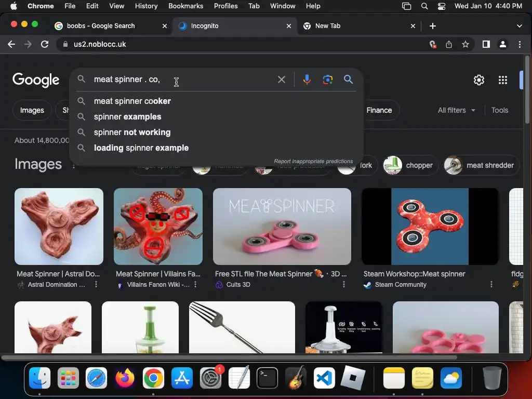Open Launchpad from the Dock
The width and height of the screenshot is (532, 399).
[68, 378]
